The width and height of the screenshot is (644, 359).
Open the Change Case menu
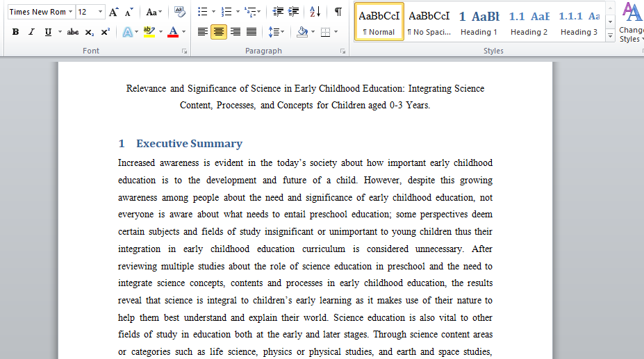tap(154, 12)
